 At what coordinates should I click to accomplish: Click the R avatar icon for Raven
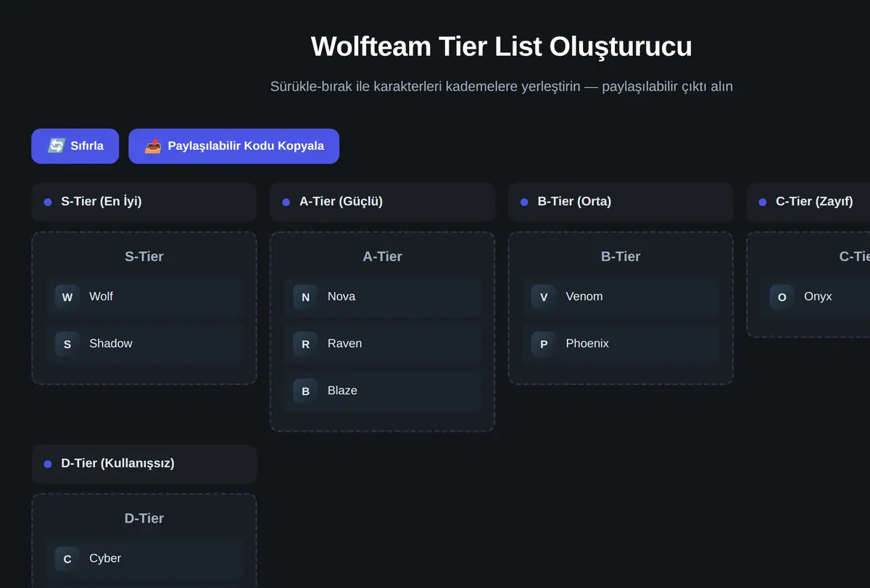305,344
